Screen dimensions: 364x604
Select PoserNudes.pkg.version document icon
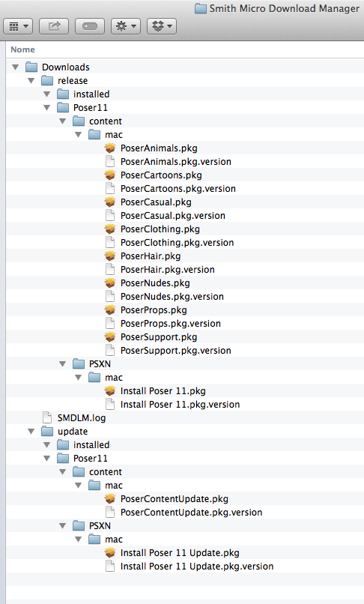click(110, 296)
